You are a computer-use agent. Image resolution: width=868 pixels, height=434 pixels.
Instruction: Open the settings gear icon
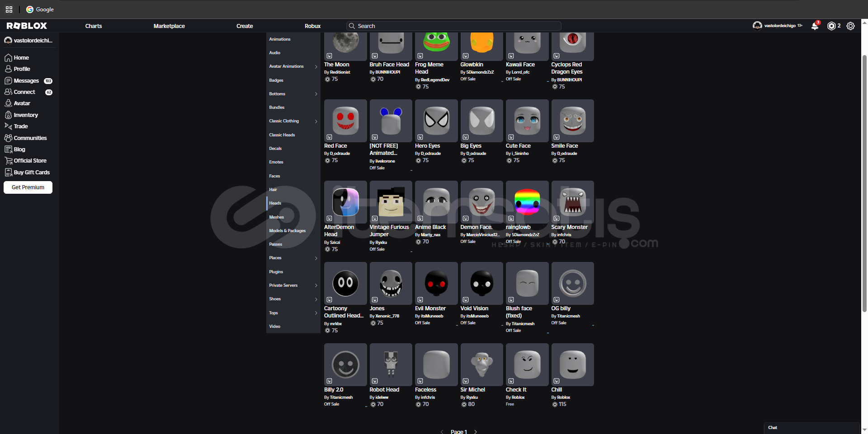(850, 26)
